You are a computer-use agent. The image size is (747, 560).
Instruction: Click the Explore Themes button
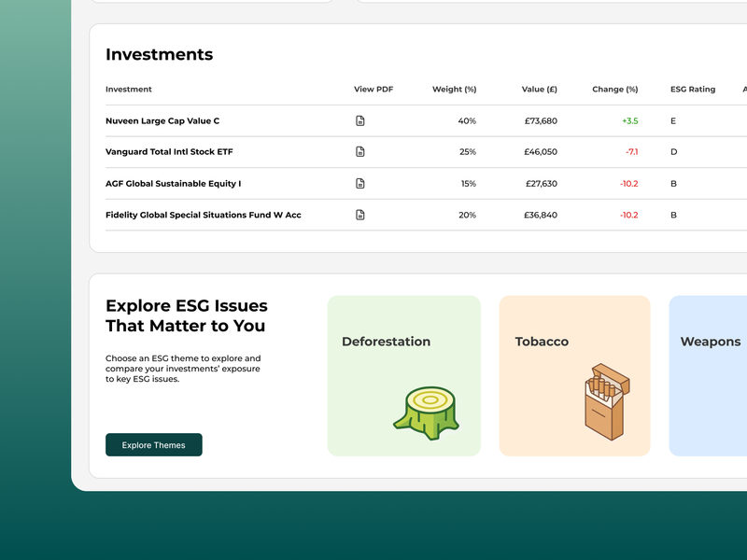[154, 445]
